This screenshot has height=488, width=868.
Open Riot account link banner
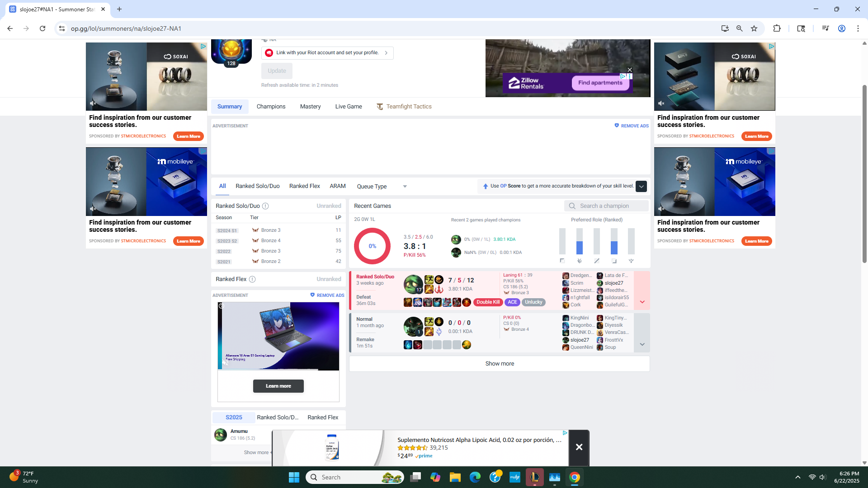[327, 53]
